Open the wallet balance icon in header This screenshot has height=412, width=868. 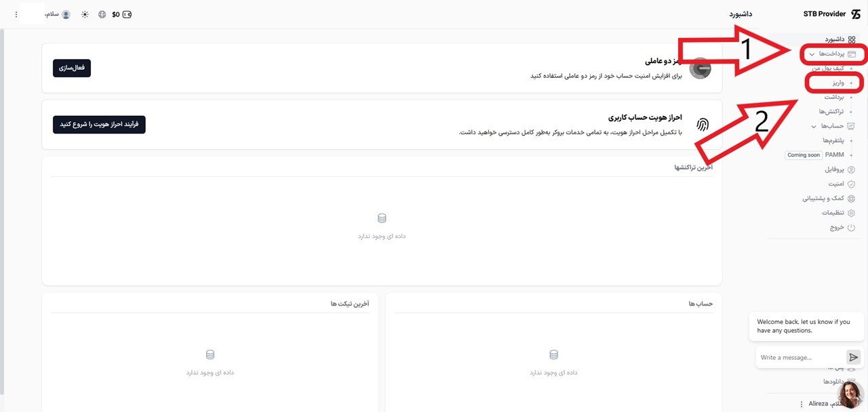tap(127, 14)
